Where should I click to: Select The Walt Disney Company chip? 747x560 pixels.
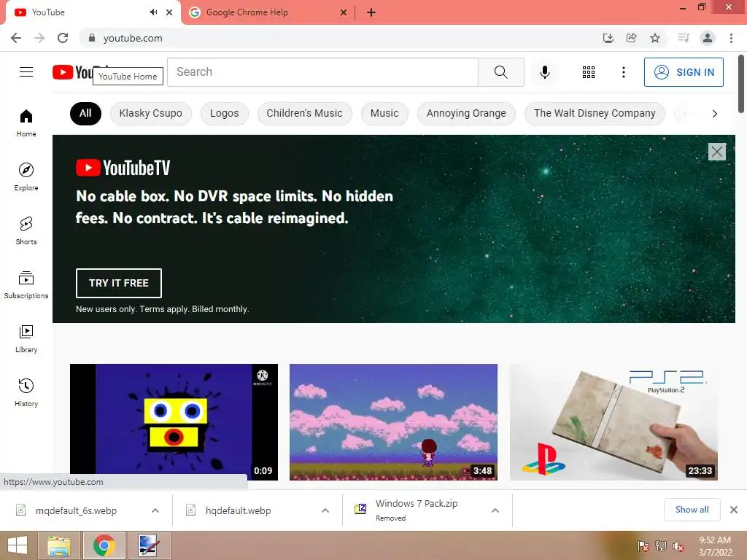coord(595,113)
